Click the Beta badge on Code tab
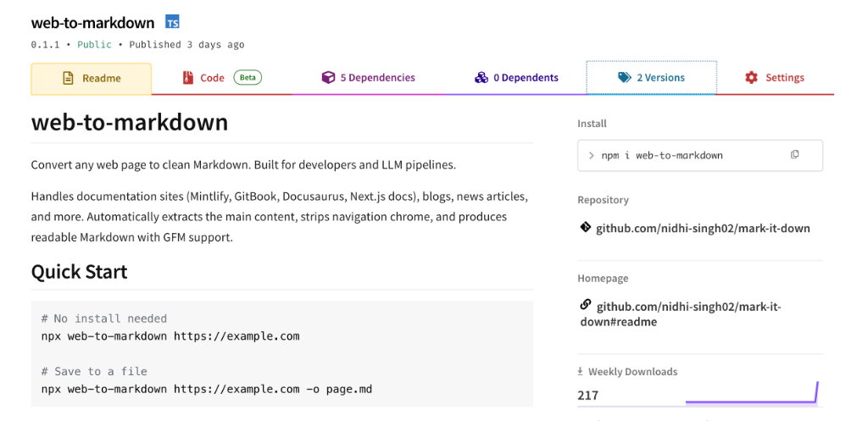The height and width of the screenshot is (421, 868). pyautogui.click(x=248, y=77)
